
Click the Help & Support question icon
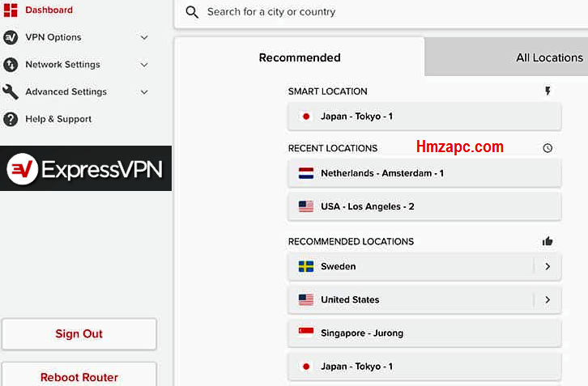tap(11, 119)
